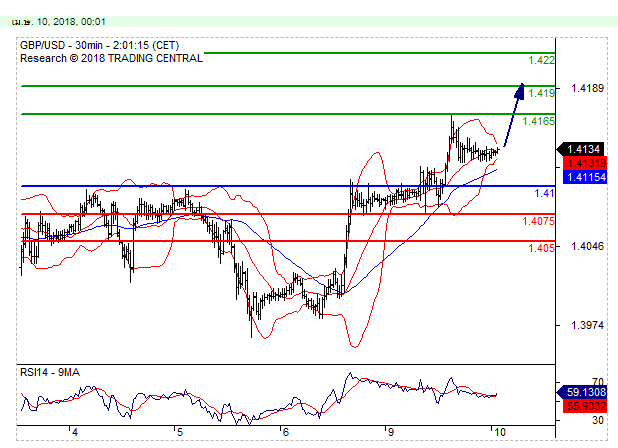This screenshot has width=618, height=448.
Task: Select the 'GBP/USD - 30min - 2:01:15 (CET)' title
Action: (x=99, y=45)
